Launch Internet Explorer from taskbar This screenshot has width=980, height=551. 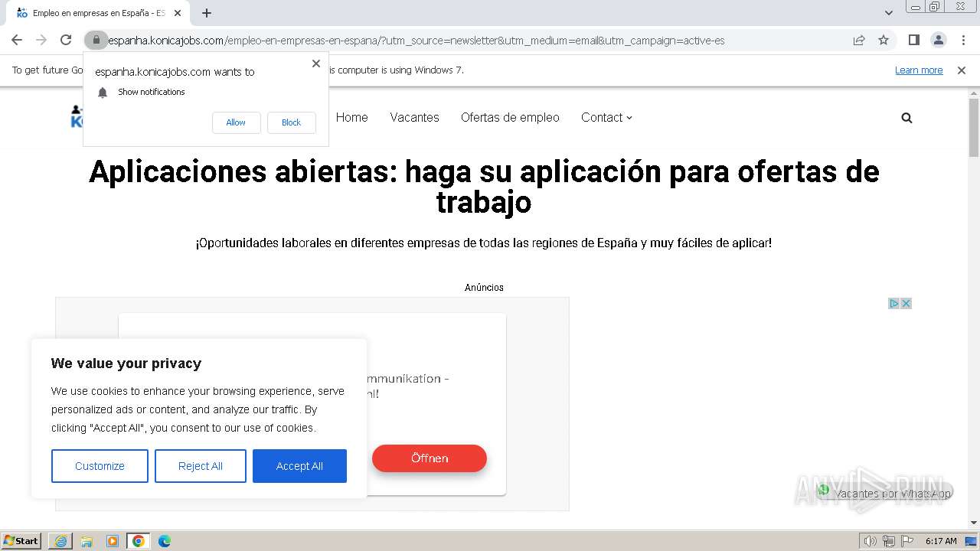[60, 541]
